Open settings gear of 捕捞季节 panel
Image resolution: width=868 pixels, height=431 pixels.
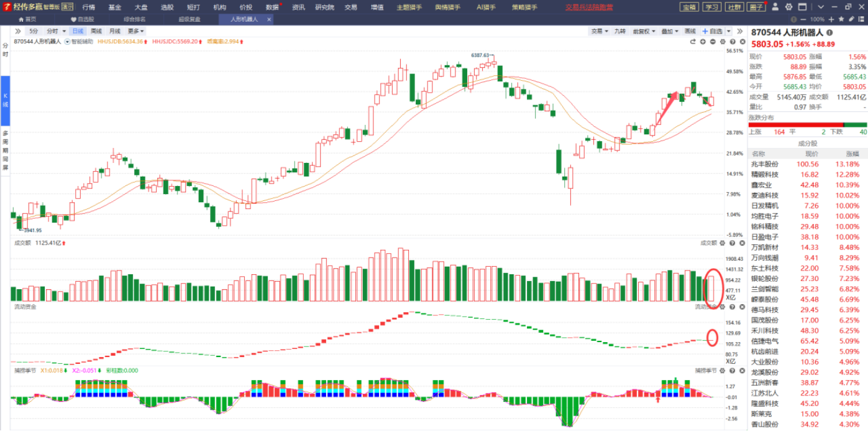[x=723, y=370]
